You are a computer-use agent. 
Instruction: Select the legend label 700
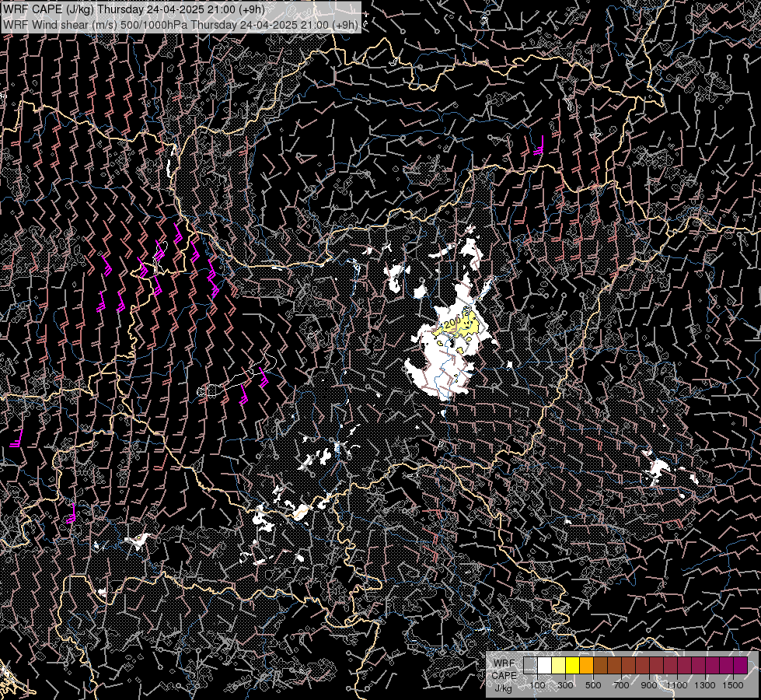coord(621,685)
